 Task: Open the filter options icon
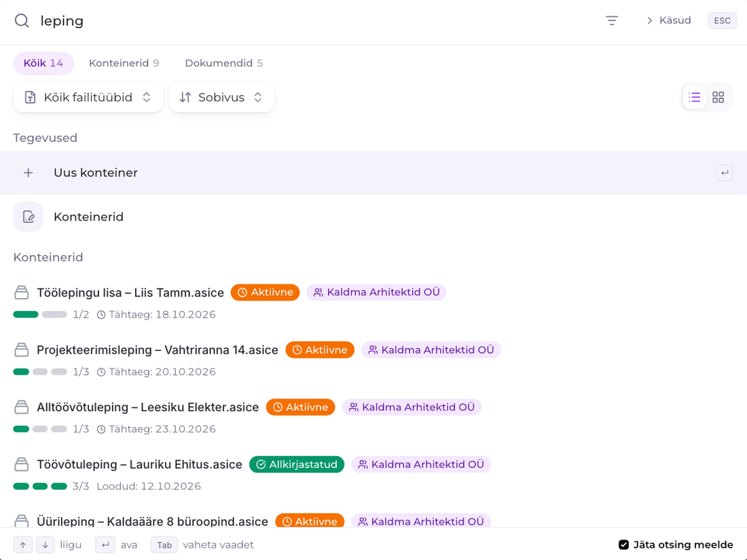[x=612, y=20]
